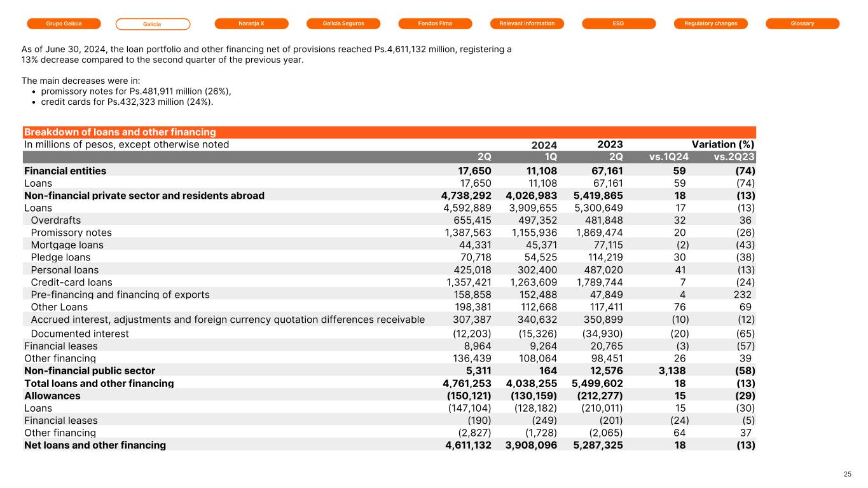Select the Promissory notes row label
Image resolution: width=868 pixels, height=488 pixels.
[71, 233]
